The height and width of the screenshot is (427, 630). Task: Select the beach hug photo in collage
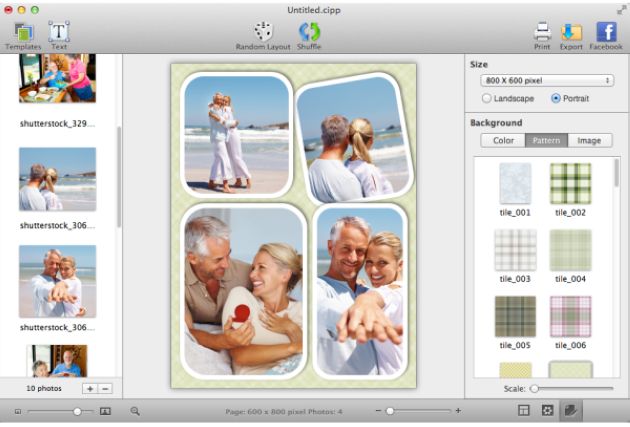237,134
